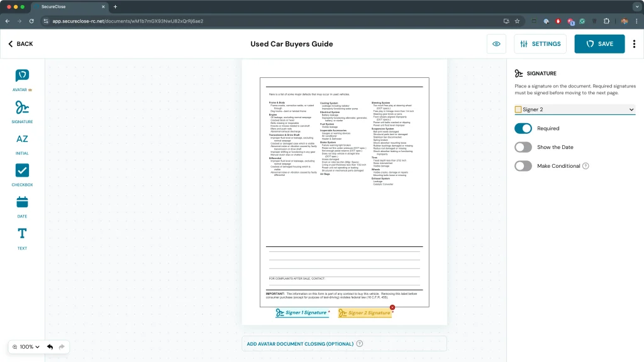Disable the Required toggle
The image size is (644, 362).
click(523, 128)
